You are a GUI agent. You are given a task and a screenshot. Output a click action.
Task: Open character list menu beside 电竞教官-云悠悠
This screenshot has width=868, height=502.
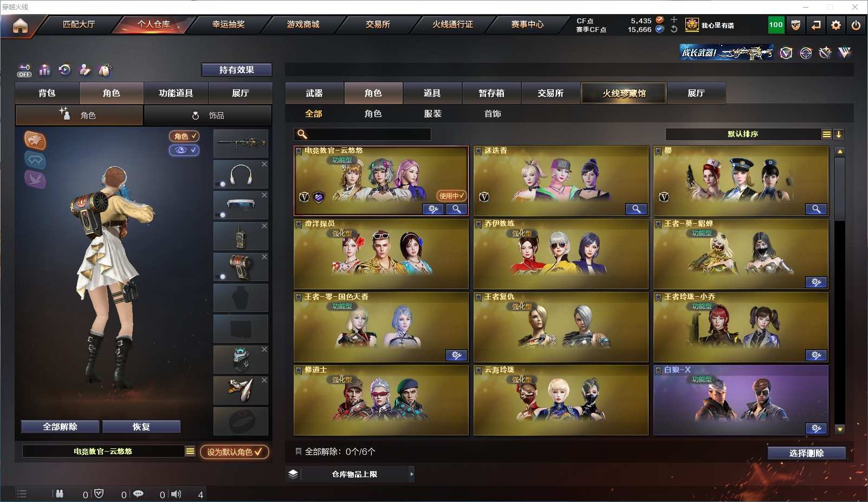[190, 451]
